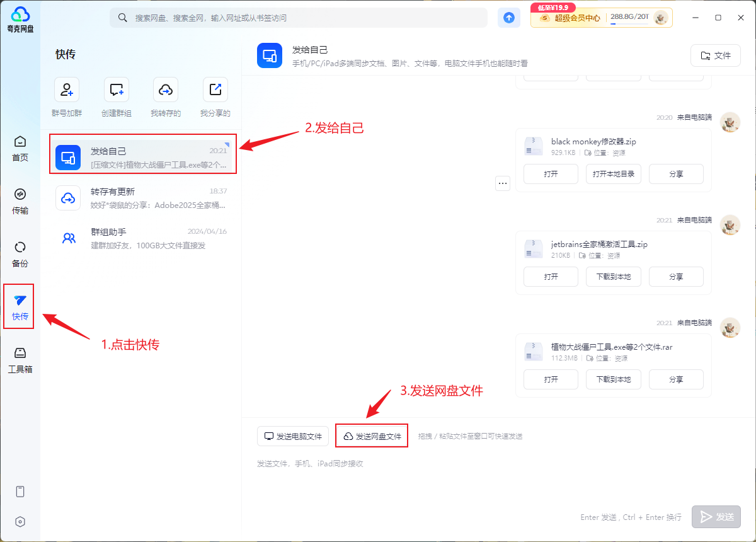Viewport: 756px width, 542px height.
Task: Click the three-dot more options button
Action: [503, 183]
